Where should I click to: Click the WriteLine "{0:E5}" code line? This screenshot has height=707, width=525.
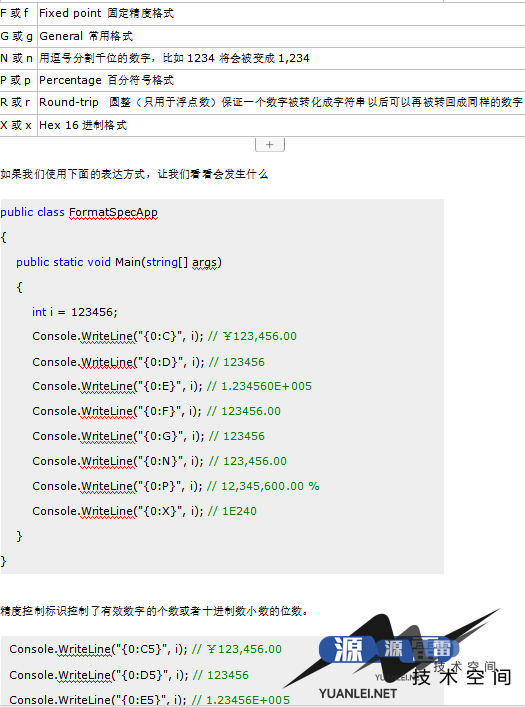pyautogui.click(x=149, y=699)
